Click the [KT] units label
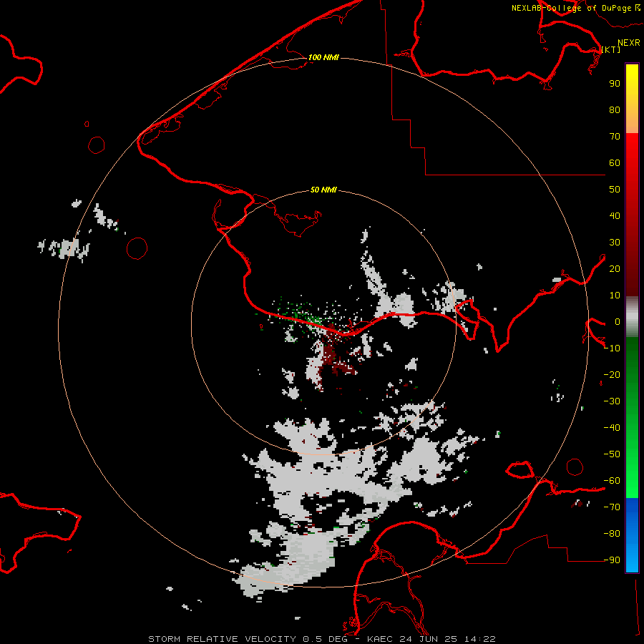The image size is (644, 644). coord(611,49)
